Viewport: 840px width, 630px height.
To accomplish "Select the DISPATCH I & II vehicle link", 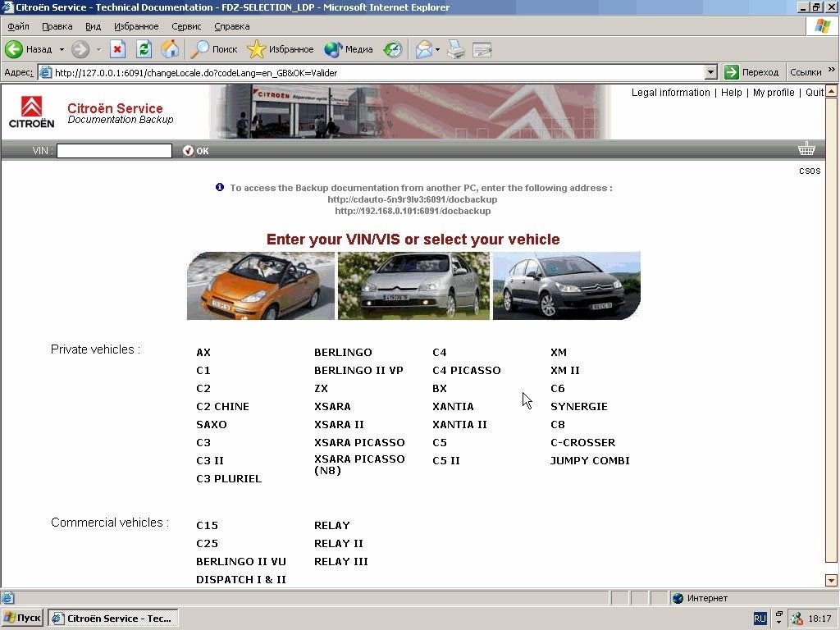I will (240, 580).
